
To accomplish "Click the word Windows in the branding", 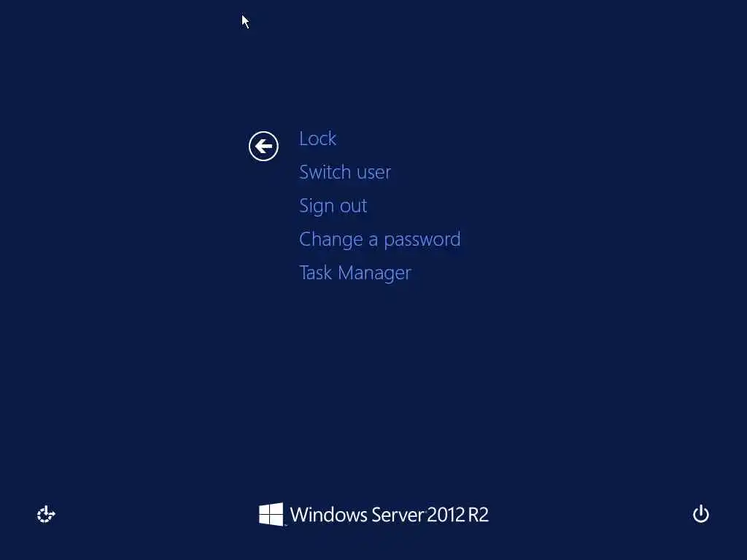I will click(x=329, y=515).
